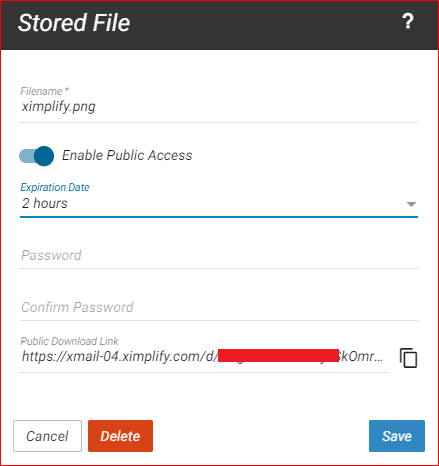Click the blue 'Expiration Date' field label

click(55, 187)
